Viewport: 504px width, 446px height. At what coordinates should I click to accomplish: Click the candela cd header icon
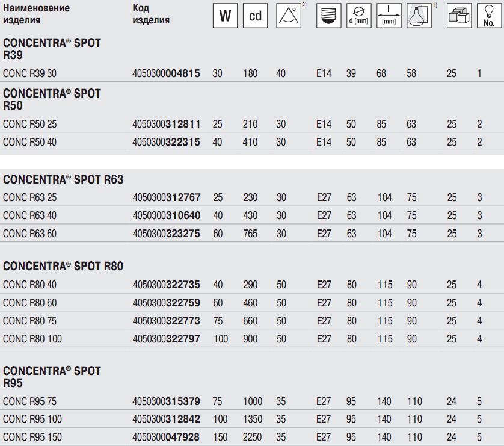pyautogui.click(x=255, y=16)
